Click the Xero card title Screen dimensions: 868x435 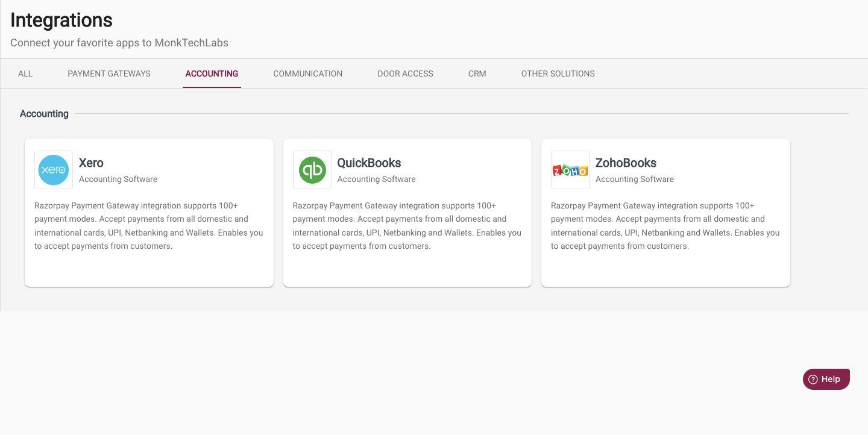tap(91, 163)
